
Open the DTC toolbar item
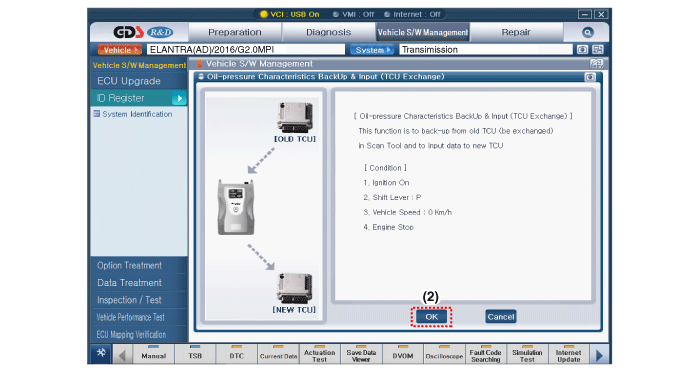pyautogui.click(x=236, y=355)
